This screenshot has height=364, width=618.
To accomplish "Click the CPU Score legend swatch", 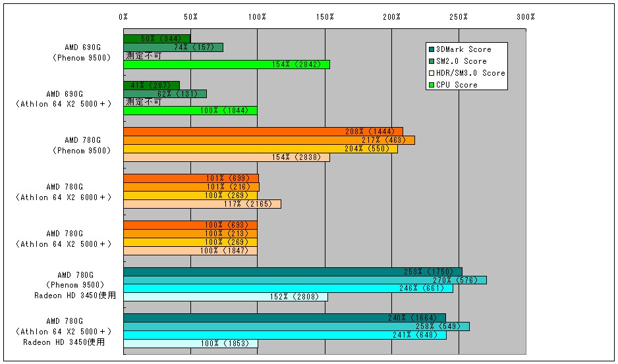I will tap(431, 85).
